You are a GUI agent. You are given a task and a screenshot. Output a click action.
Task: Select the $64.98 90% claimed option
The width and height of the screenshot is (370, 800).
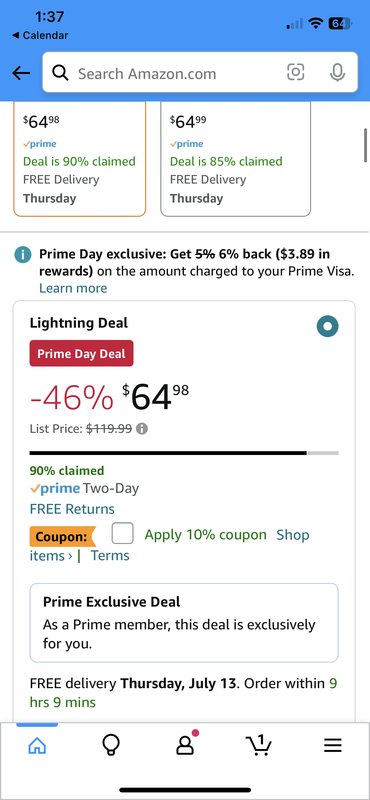point(80,159)
